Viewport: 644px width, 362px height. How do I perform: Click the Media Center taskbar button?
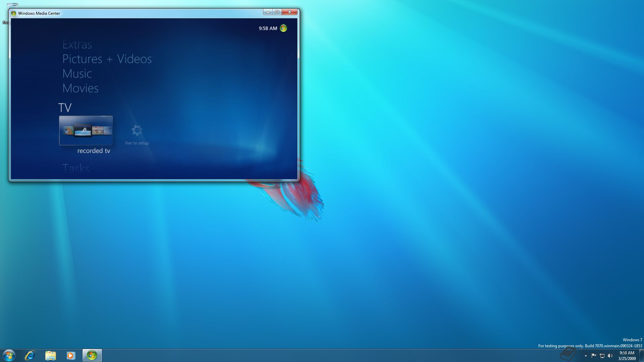pos(92,355)
